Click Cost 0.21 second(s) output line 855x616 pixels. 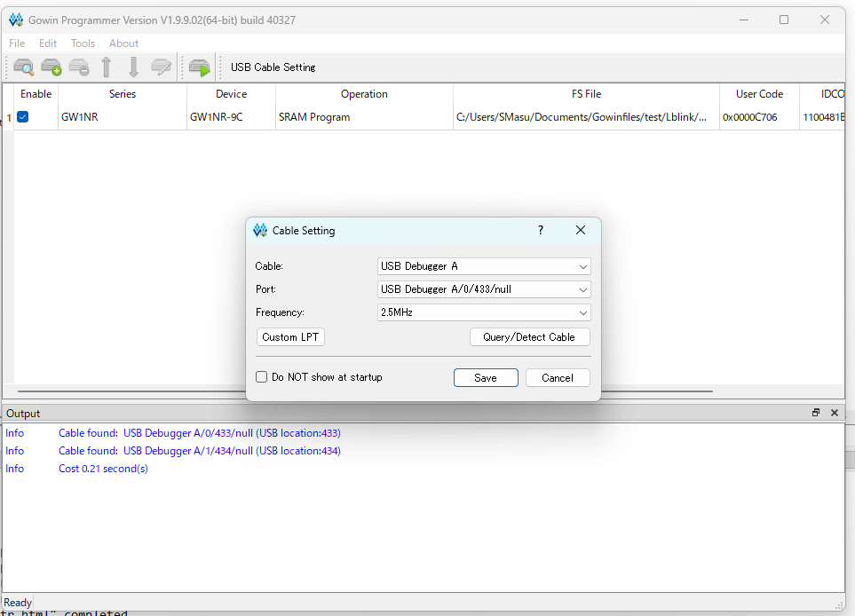(x=103, y=469)
